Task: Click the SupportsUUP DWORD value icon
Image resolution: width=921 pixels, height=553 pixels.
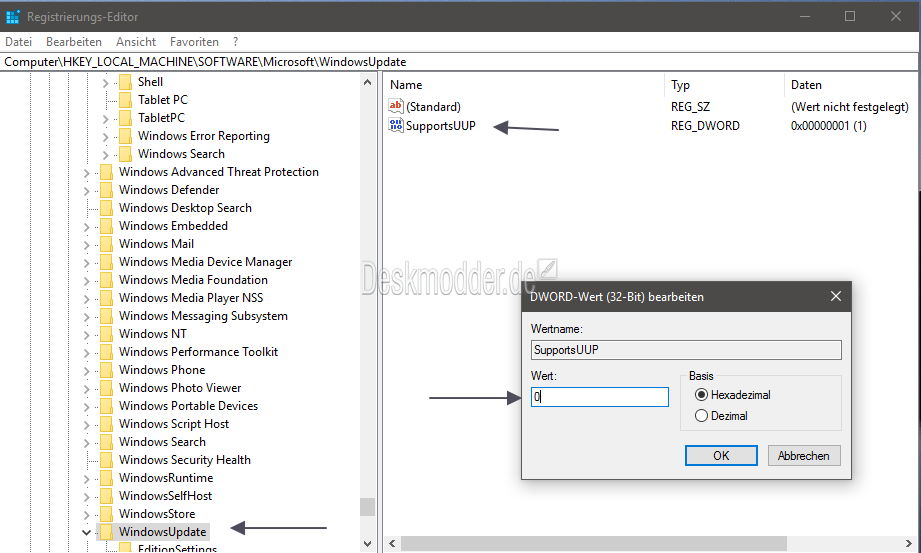Action: point(396,125)
